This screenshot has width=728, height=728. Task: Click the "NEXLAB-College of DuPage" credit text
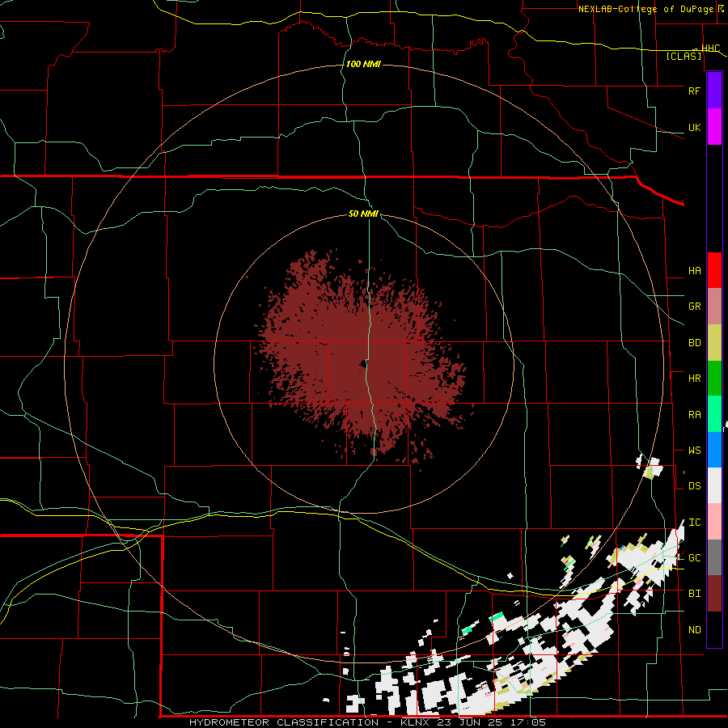pos(645,9)
